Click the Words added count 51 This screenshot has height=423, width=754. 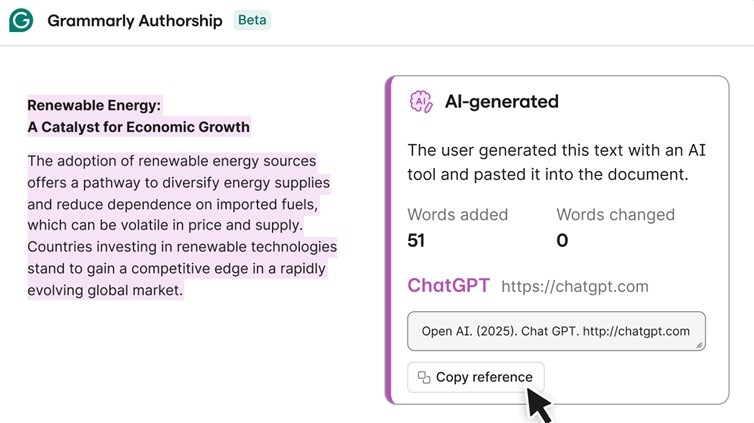[417, 240]
